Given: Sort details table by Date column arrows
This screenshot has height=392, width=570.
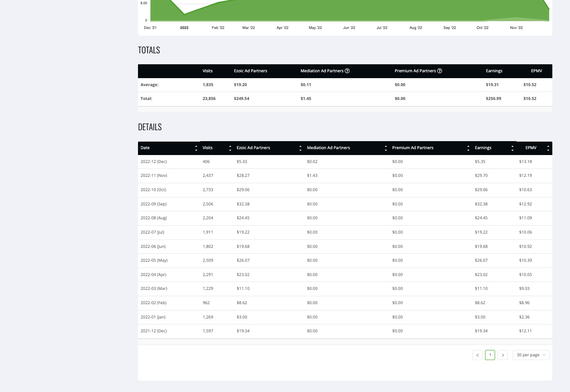Looking at the screenshot, I should tap(196, 148).
